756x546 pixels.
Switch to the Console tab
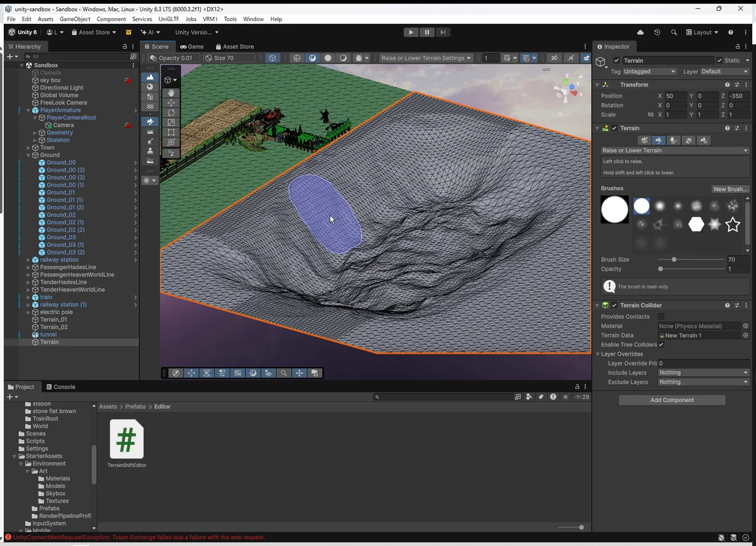[60, 387]
